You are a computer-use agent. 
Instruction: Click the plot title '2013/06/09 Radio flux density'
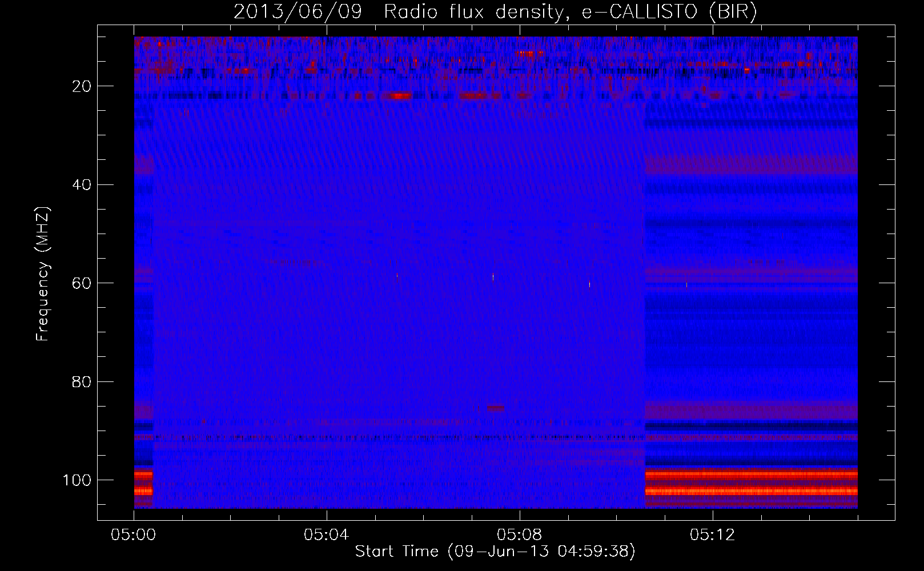pos(398,12)
